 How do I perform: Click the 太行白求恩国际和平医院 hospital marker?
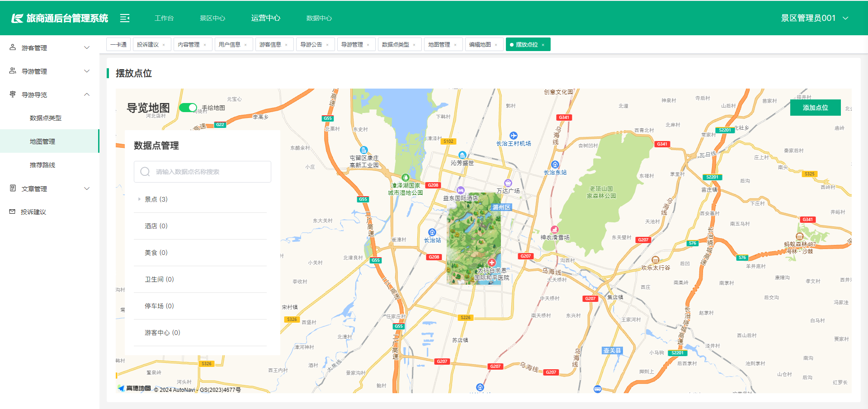pyautogui.click(x=492, y=263)
